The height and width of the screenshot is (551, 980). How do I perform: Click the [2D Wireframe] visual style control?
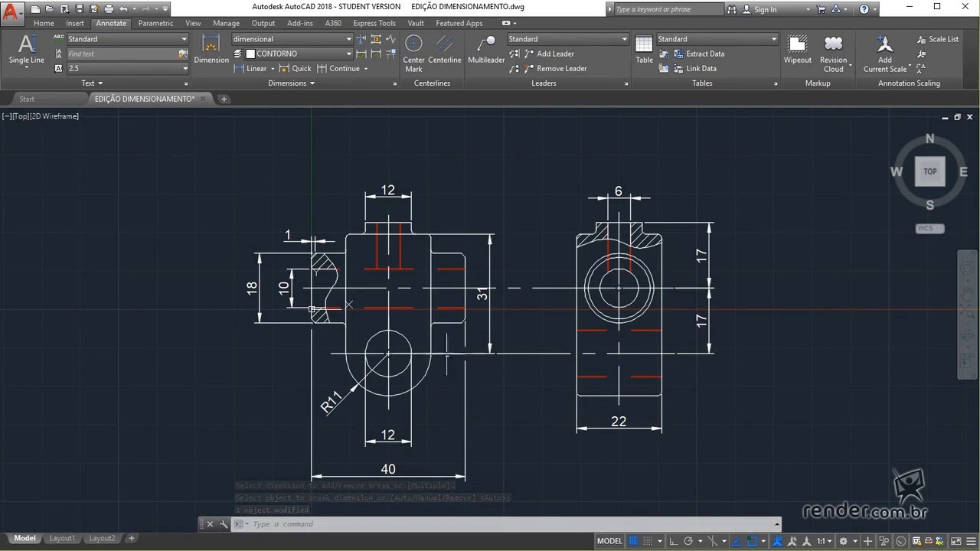coord(55,116)
